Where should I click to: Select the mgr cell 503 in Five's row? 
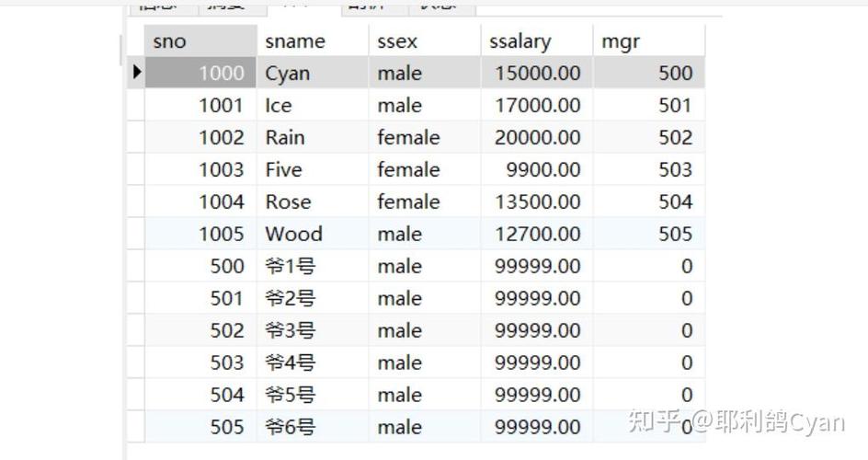pos(649,169)
